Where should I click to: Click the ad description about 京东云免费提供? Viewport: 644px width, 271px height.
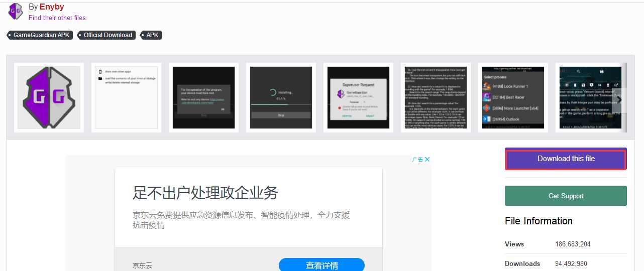[x=241, y=220]
